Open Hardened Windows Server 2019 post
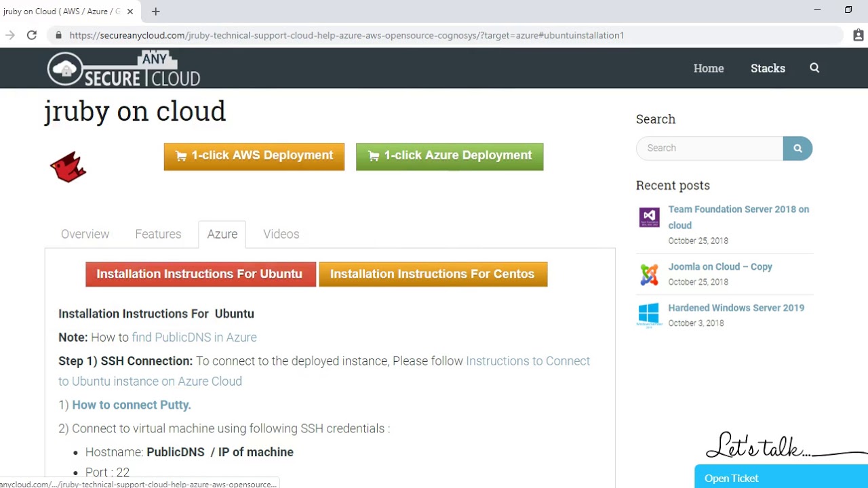 [736, 308]
